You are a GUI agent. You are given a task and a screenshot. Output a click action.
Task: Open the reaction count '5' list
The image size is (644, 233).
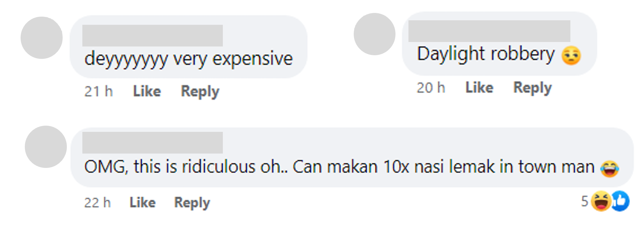[x=584, y=201]
